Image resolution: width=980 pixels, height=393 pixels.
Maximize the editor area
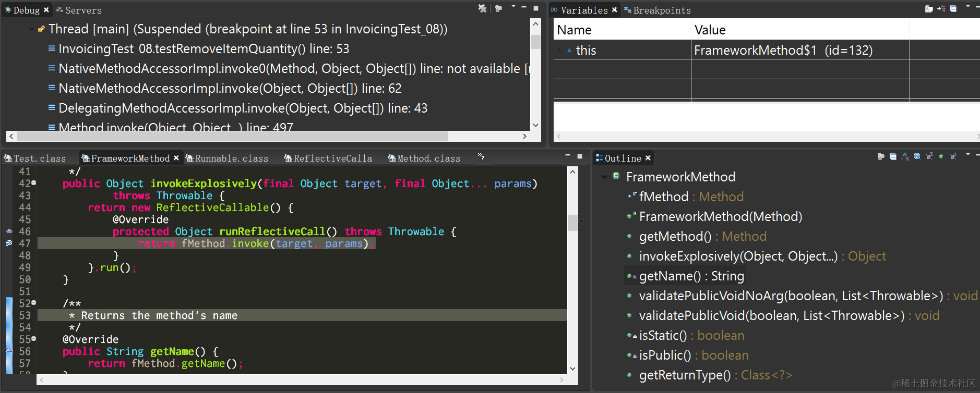pos(579,156)
